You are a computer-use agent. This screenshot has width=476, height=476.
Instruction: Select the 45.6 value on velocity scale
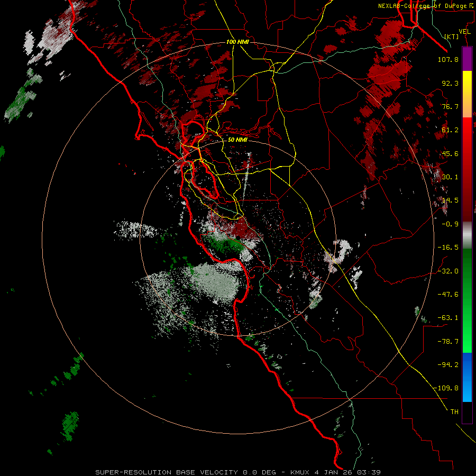coord(450,153)
